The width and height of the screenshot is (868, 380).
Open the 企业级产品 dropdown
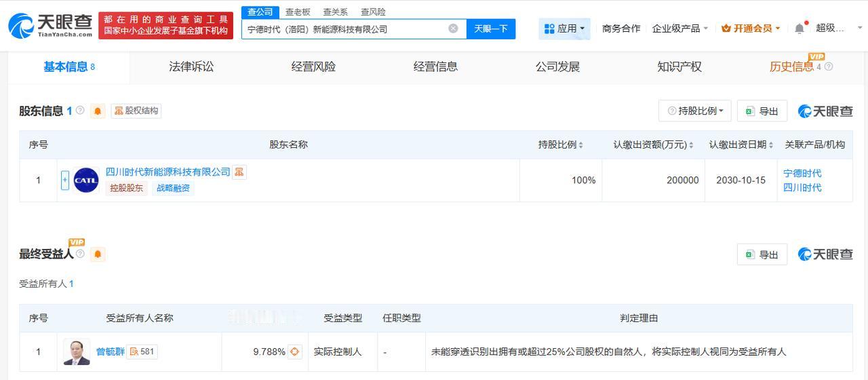pyautogui.click(x=680, y=28)
